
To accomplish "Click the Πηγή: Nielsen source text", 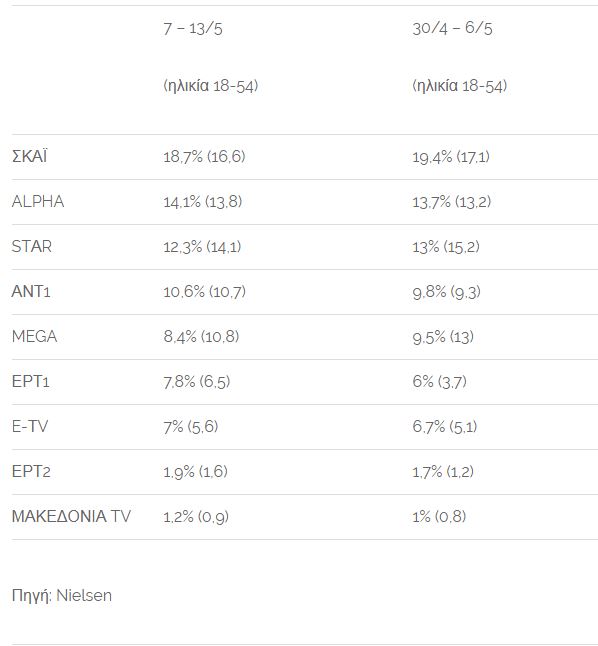I will point(62,596).
